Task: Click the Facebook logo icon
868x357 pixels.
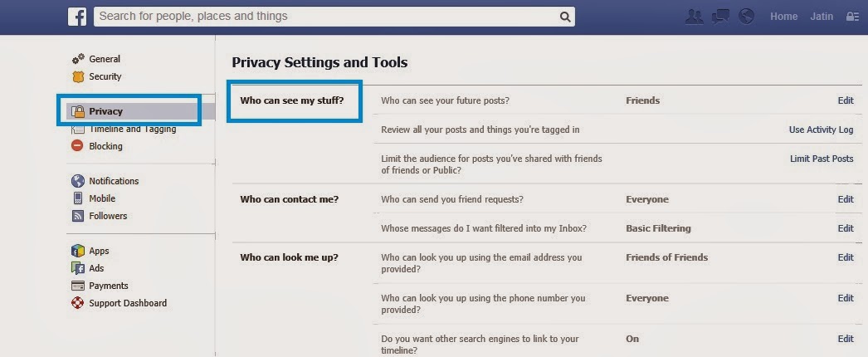Action: [78, 17]
